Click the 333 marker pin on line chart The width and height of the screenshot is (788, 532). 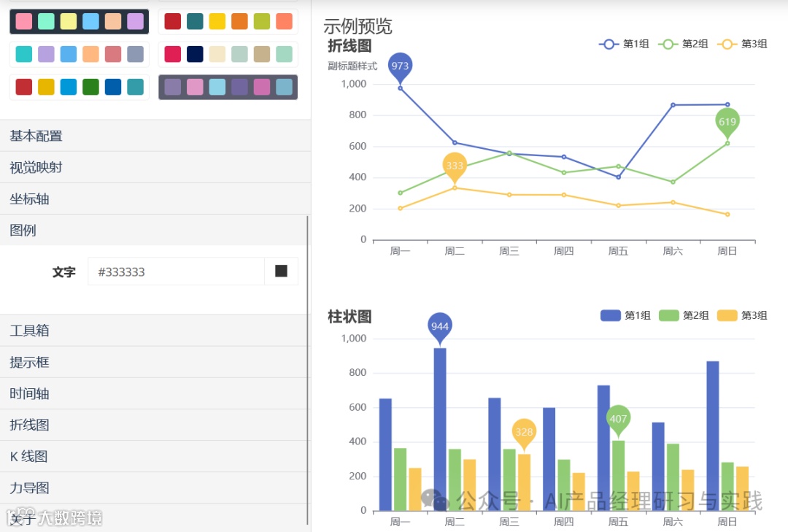tap(455, 167)
